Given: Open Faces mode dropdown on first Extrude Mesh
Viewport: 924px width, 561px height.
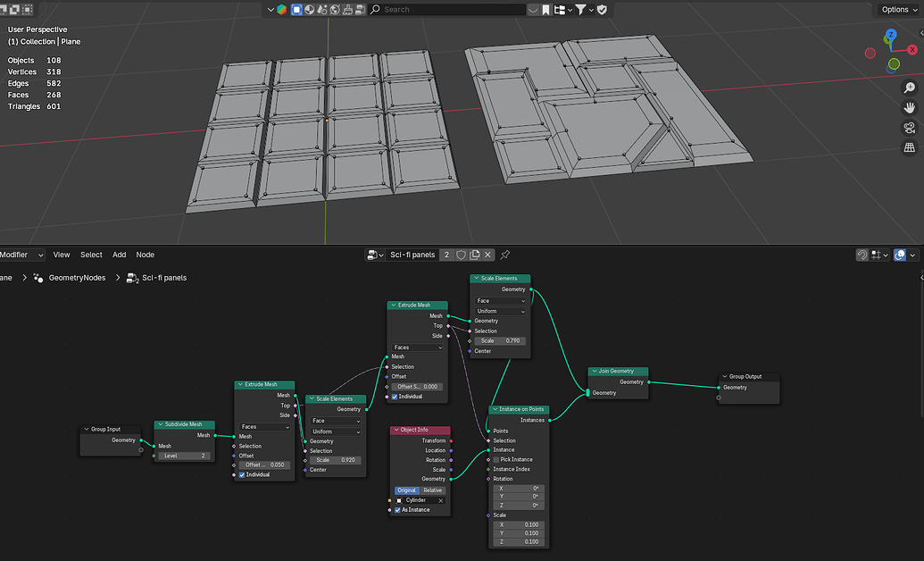Looking at the screenshot, I should tap(264, 426).
